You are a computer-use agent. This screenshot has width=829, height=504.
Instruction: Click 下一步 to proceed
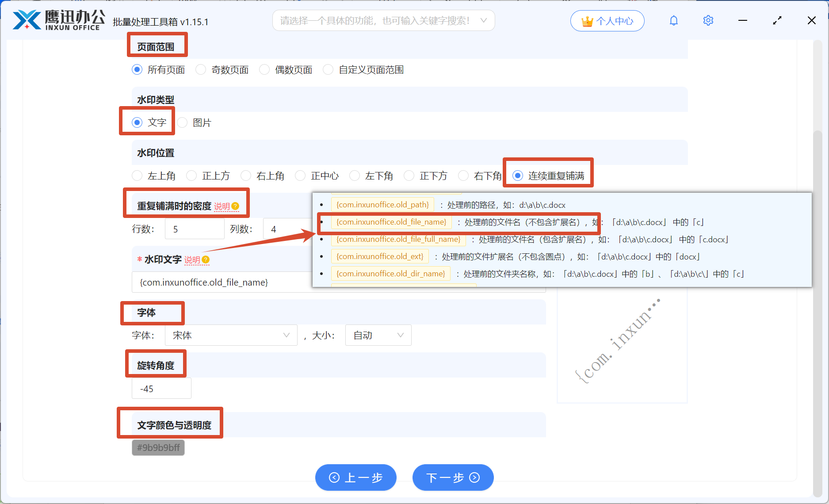click(x=453, y=477)
